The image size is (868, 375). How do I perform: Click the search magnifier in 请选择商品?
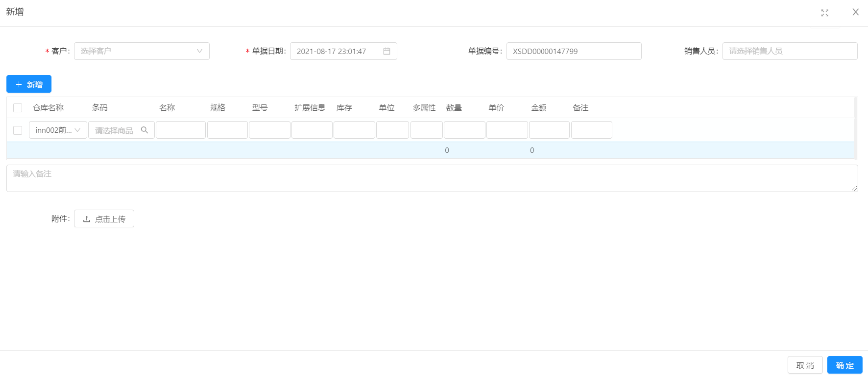click(144, 130)
